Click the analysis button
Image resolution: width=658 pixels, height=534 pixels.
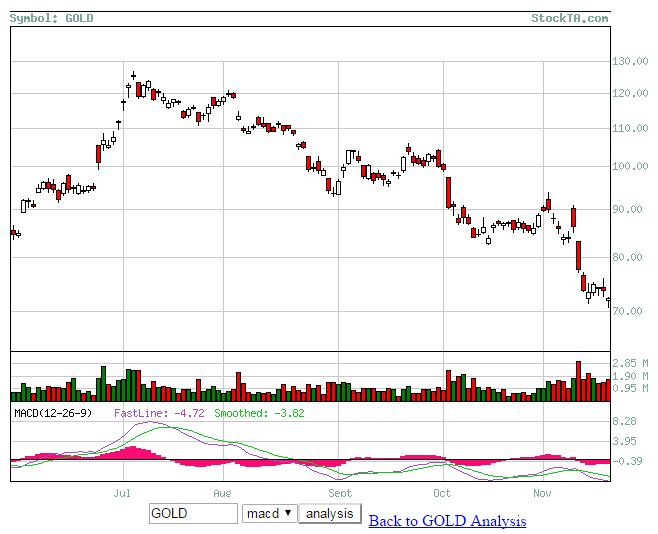pos(329,513)
